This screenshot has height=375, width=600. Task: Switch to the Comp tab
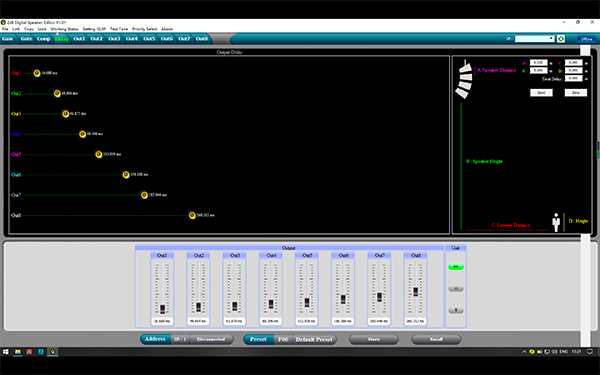[x=44, y=39]
